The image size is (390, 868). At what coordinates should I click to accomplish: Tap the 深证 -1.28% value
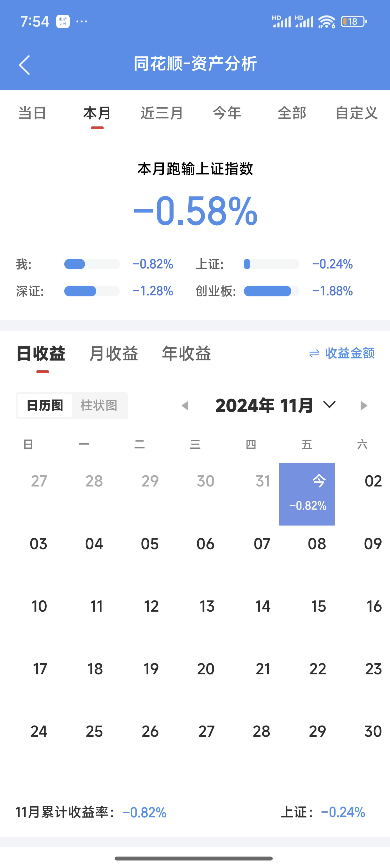[153, 291]
